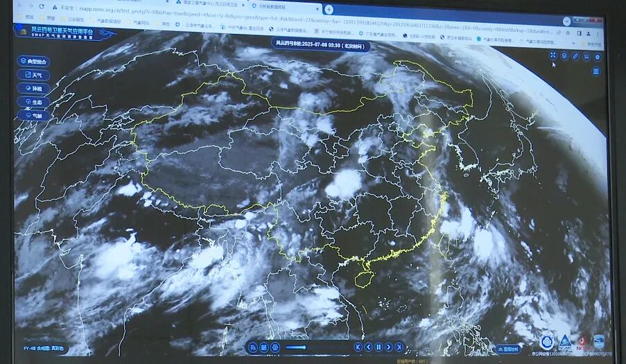The image size is (626, 364).
Task: Switch to the 国家卫星气象中心 tab
Action: coord(207,4)
